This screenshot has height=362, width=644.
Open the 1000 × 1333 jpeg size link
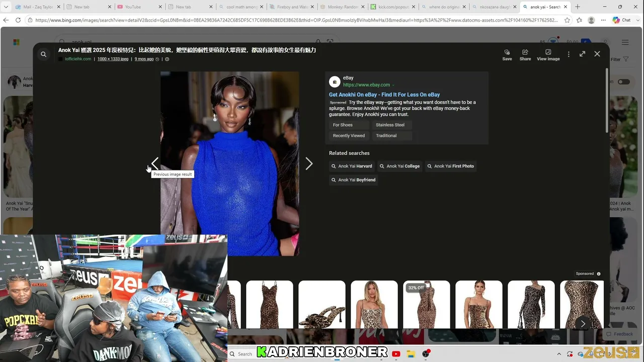113,59
